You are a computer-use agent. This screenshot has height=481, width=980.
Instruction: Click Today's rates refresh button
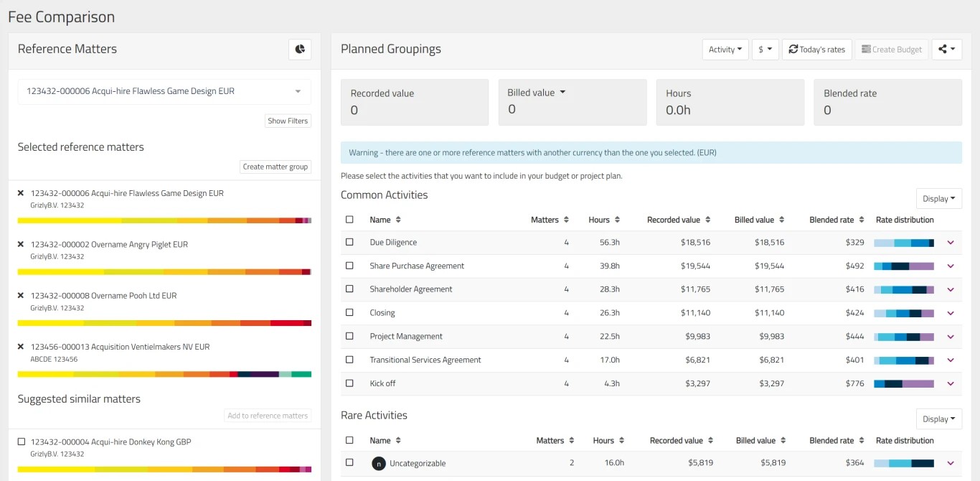pyautogui.click(x=816, y=50)
